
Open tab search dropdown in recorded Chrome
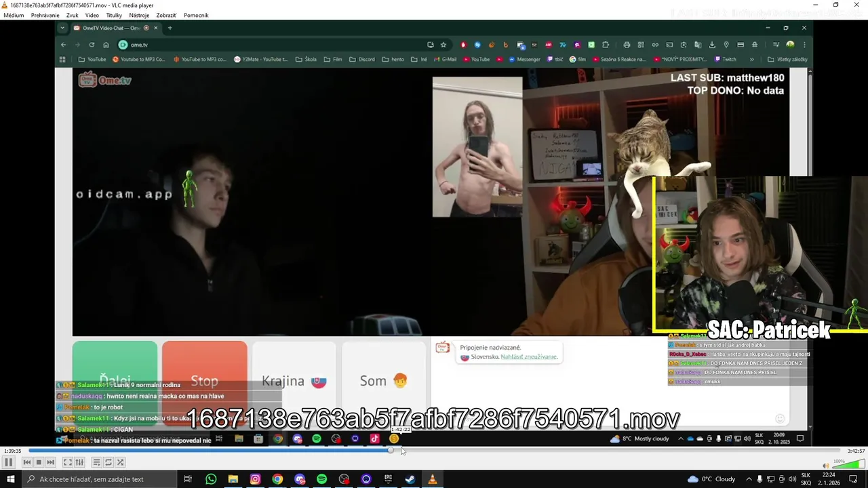(x=62, y=28)
